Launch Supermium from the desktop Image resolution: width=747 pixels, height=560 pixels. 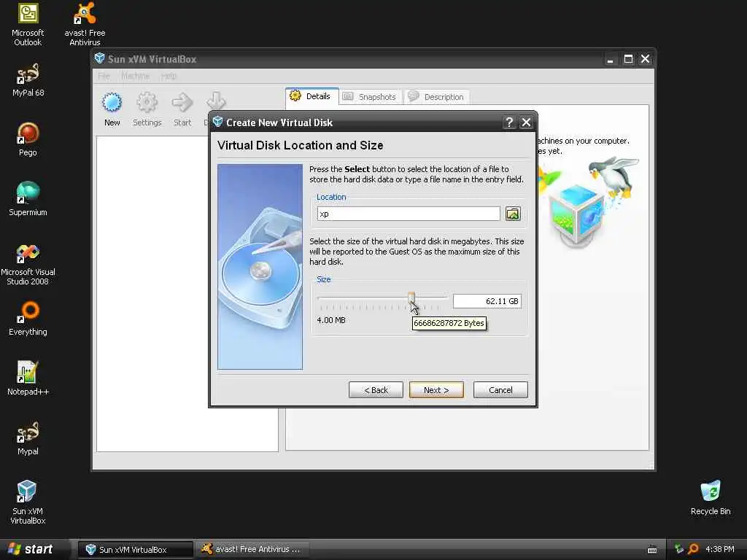click(28, 199)
